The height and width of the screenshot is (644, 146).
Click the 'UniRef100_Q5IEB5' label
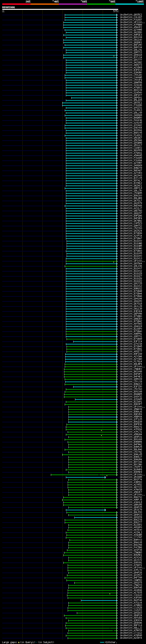coord(131,477)
